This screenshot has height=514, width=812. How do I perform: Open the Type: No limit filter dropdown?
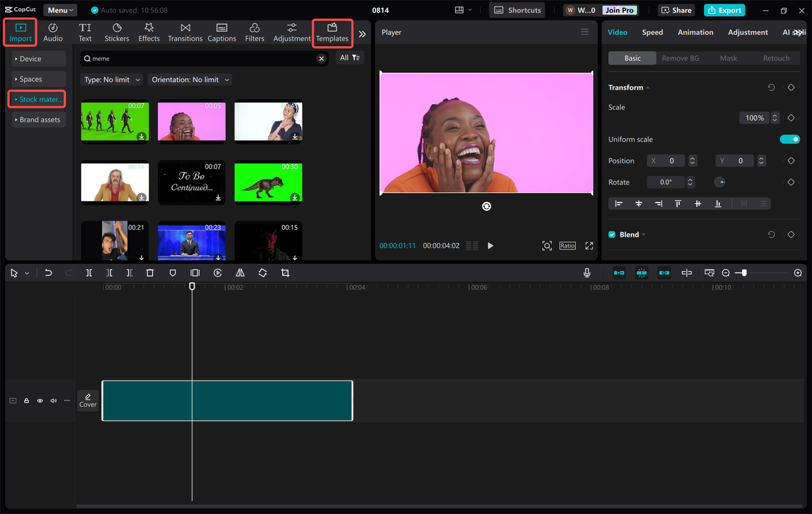coord(111,79)
